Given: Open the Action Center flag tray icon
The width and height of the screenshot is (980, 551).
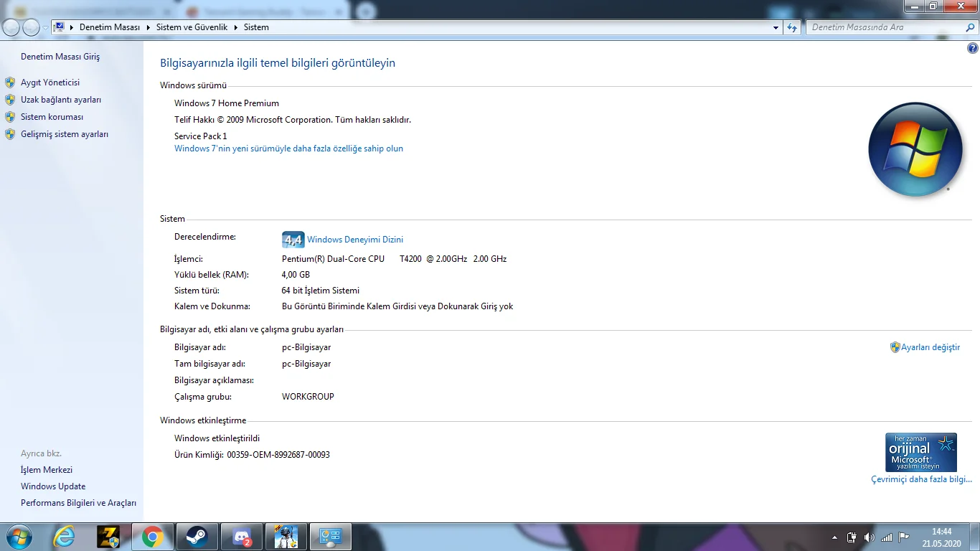Looking at the screenshot, I should [x=904, y=537].
